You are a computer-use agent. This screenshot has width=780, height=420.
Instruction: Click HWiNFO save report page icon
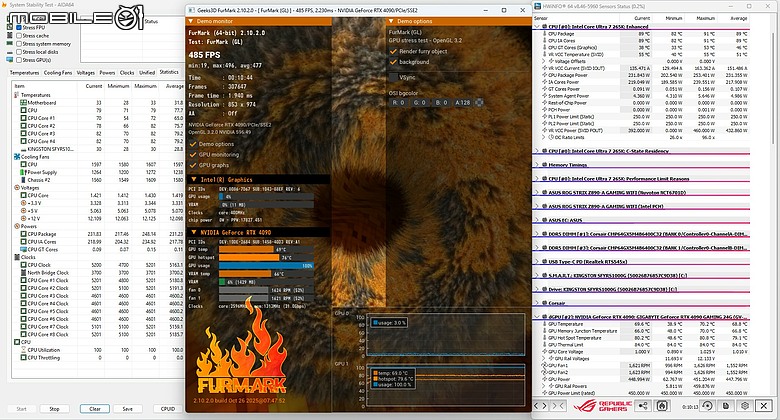click(726, 406)
